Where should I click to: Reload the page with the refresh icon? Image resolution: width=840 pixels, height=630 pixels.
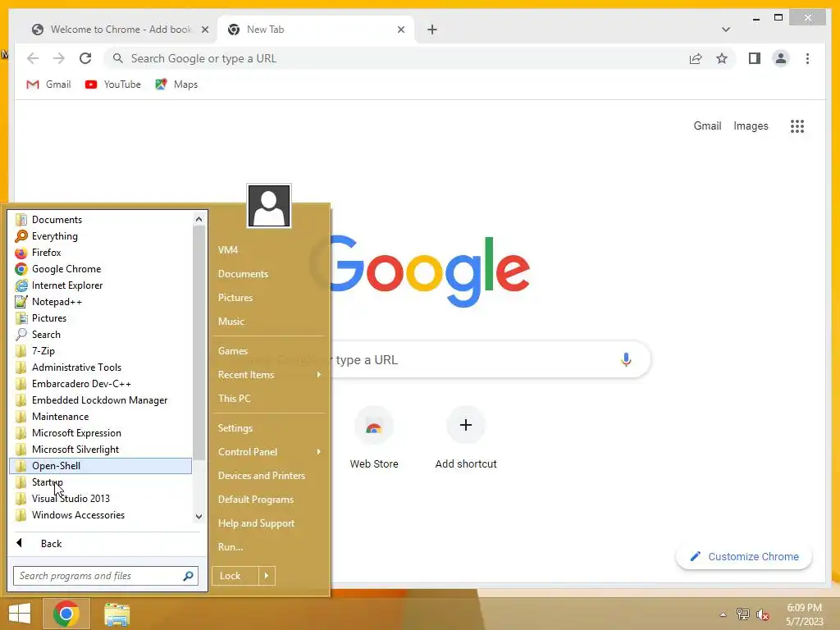pos(85,58)
